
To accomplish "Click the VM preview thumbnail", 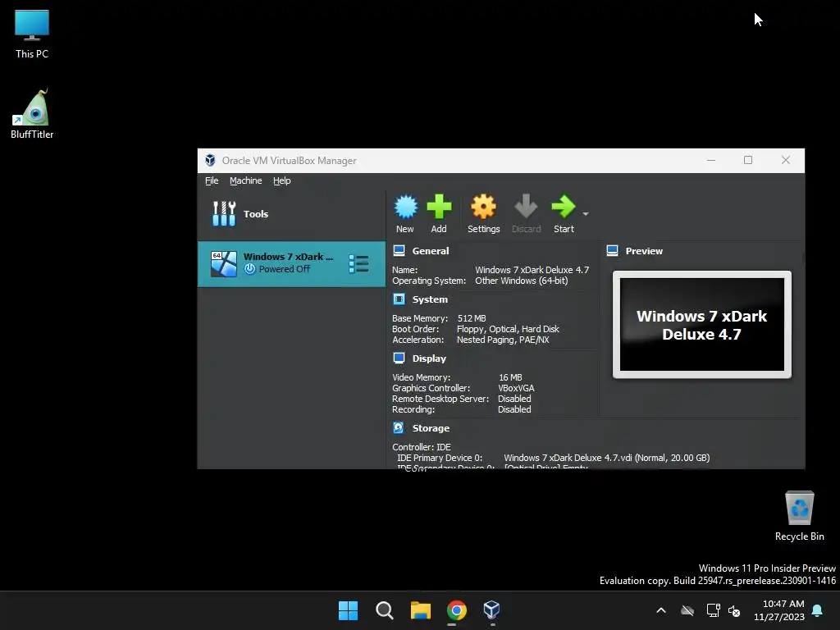I will [702, 324].
